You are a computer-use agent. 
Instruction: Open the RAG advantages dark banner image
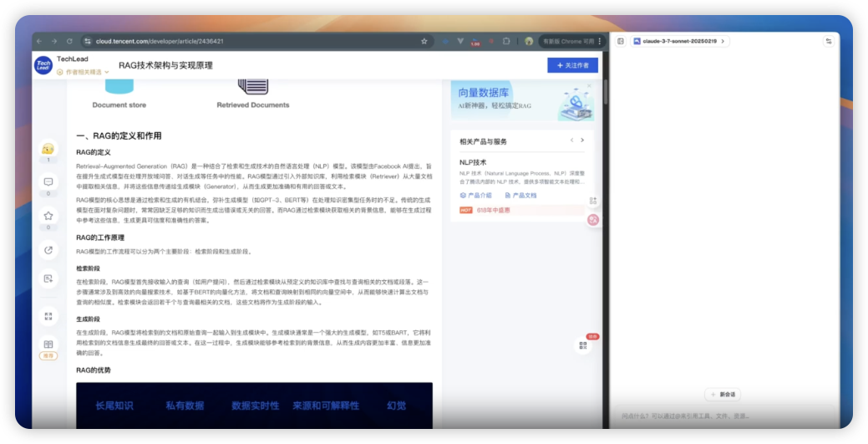coord(255,406)
